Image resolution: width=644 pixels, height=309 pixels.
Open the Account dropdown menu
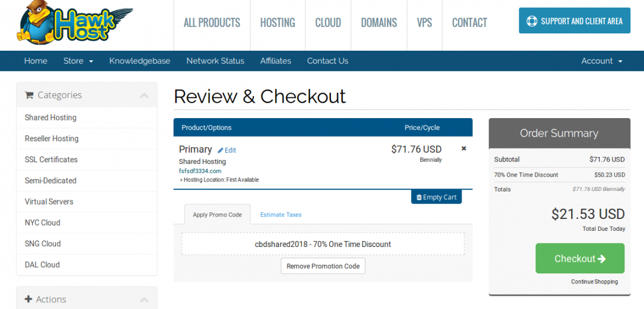(602, 61)
